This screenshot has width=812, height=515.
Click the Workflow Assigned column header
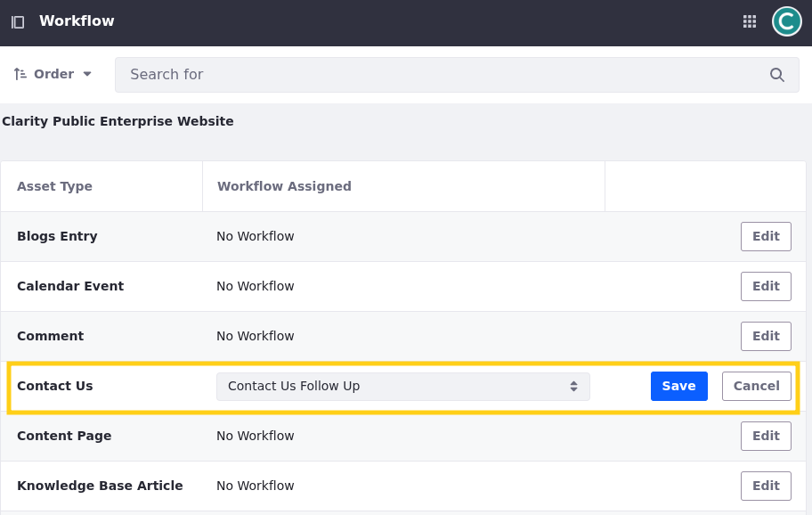click(284, 186)
